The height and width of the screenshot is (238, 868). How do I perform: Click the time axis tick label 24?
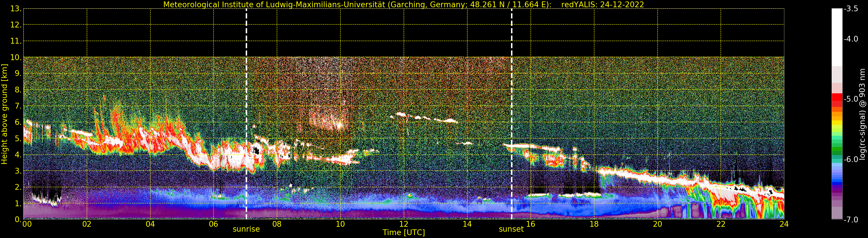784,224
